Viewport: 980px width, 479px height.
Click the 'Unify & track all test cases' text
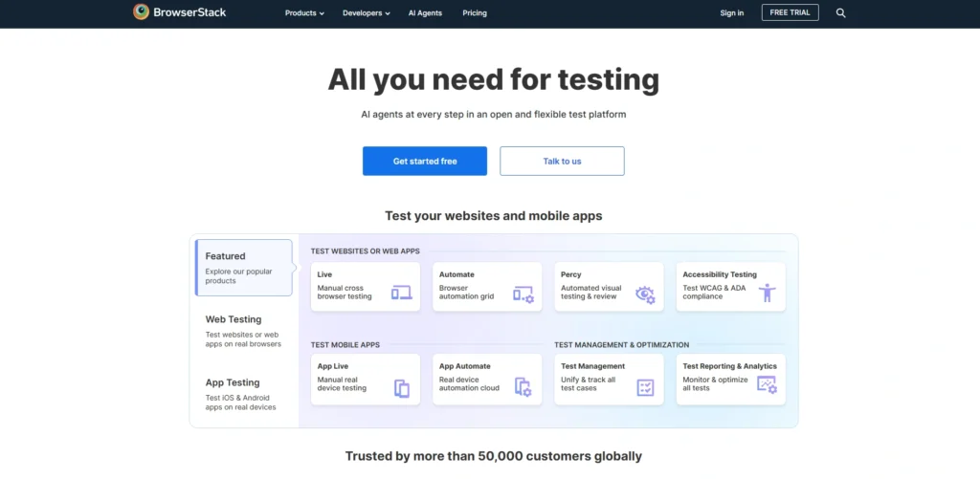589,384
